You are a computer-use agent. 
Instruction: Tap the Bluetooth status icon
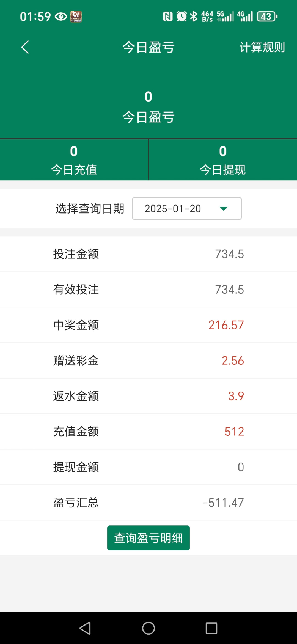pos(194,17)
